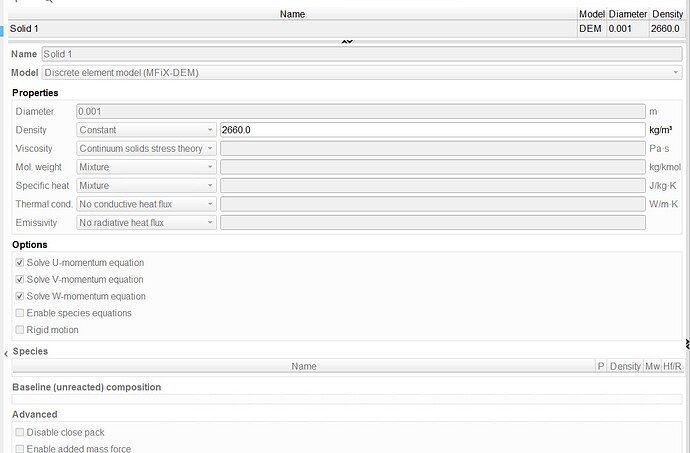Check Enable added mass force

point(20,449)
